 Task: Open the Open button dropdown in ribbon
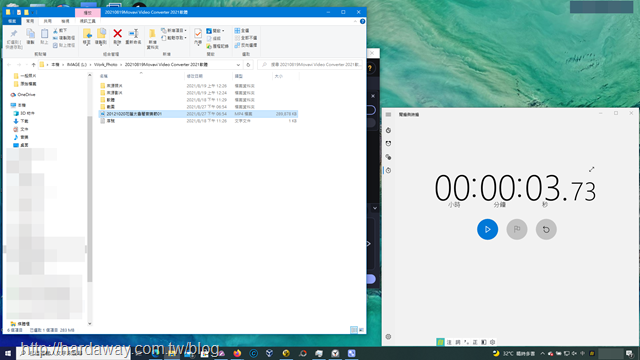[x=215, y=31]
